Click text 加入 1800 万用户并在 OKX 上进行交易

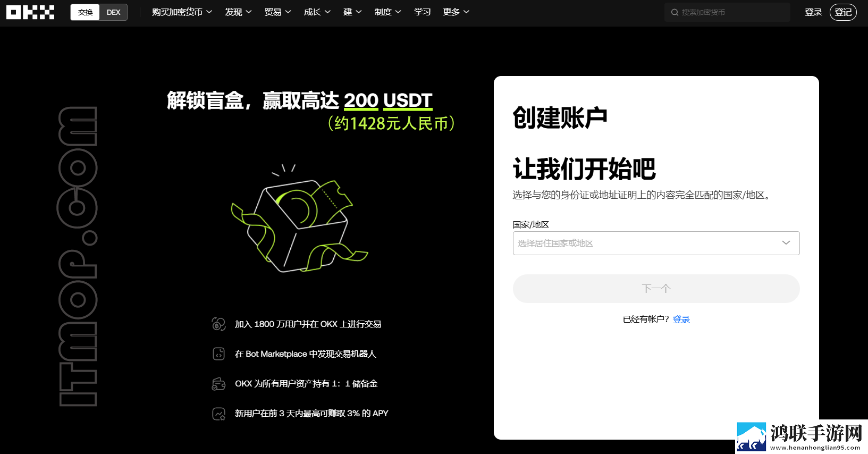pos(308,324)
